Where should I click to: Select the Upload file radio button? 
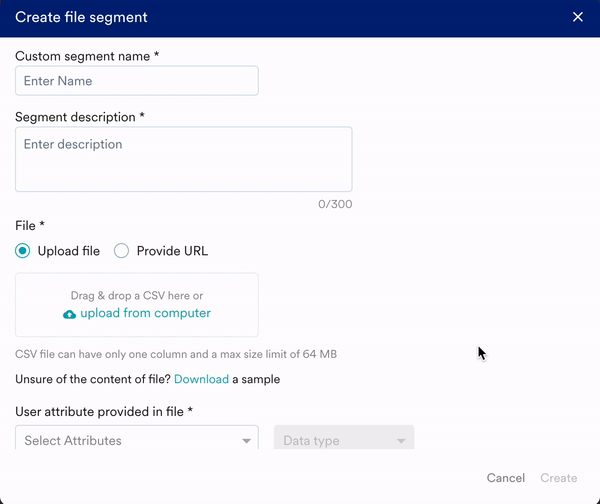pyautogui.click(x=23, y=251)
